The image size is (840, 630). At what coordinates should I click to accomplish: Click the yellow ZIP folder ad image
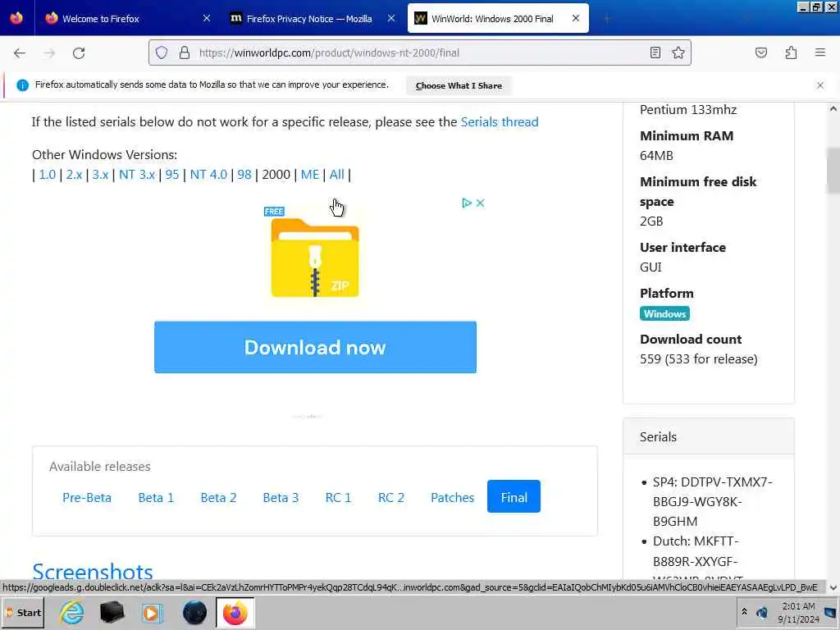pyautogui.click(x=315, y=256)
